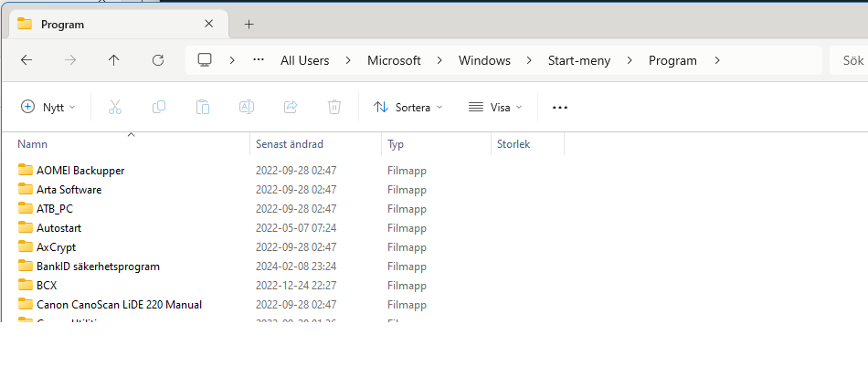The height and width of the screenshot is (366, 868).
Task: Click folder icon next to BCX
Action: (25, 286)
